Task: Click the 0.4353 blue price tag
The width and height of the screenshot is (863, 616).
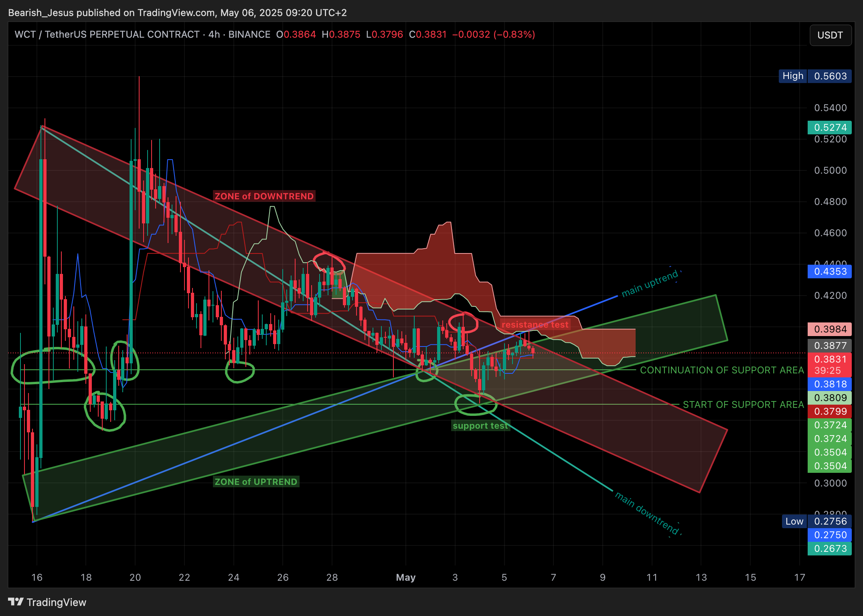Action: pos(829,272)
